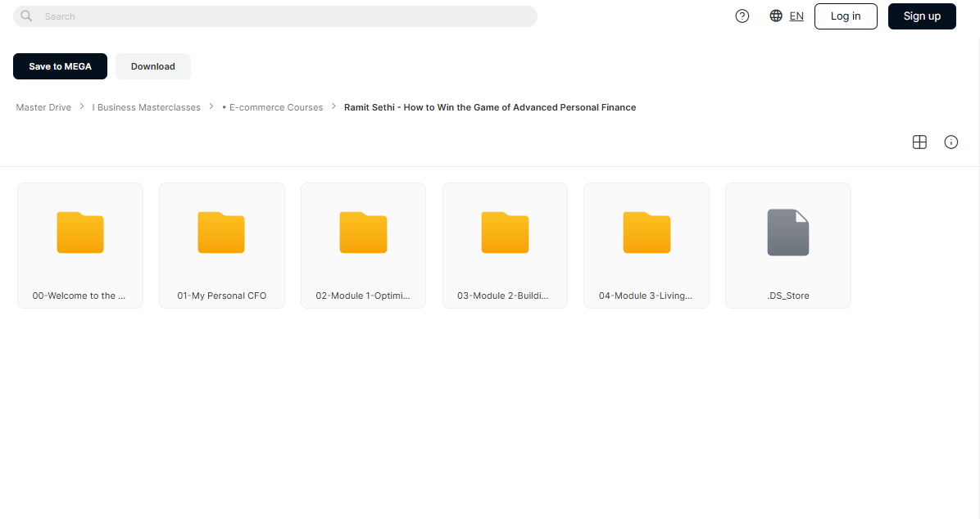Click the Search input field
980x519 pixels.
point(275,16)
